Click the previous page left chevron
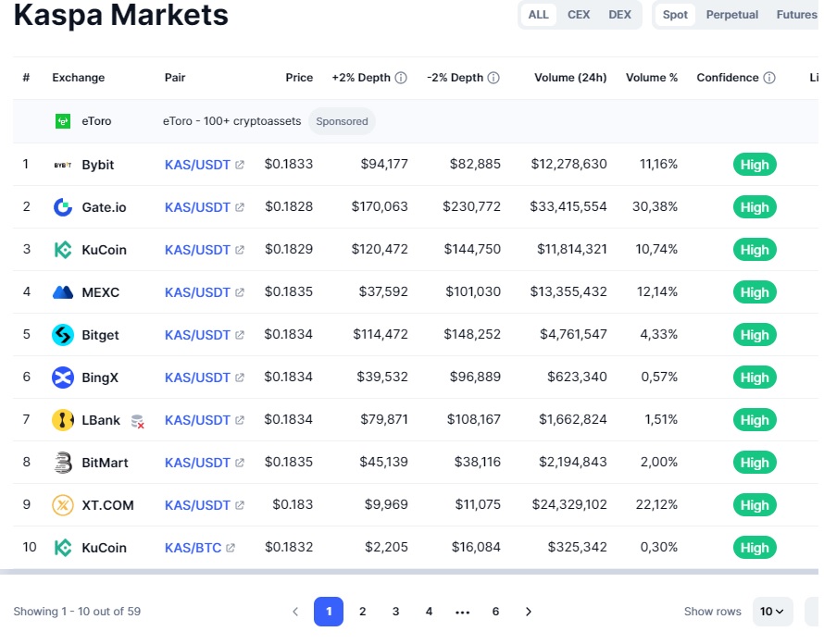 [295, 612]
